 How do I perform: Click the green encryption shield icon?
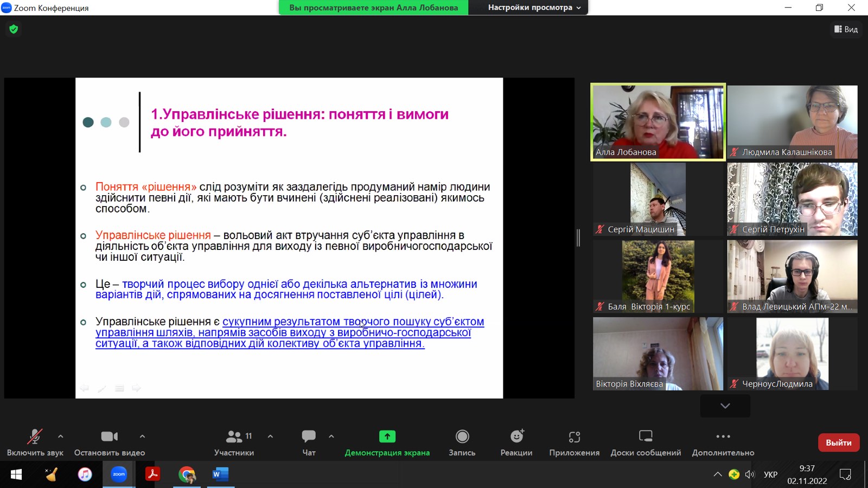[14, 29]
